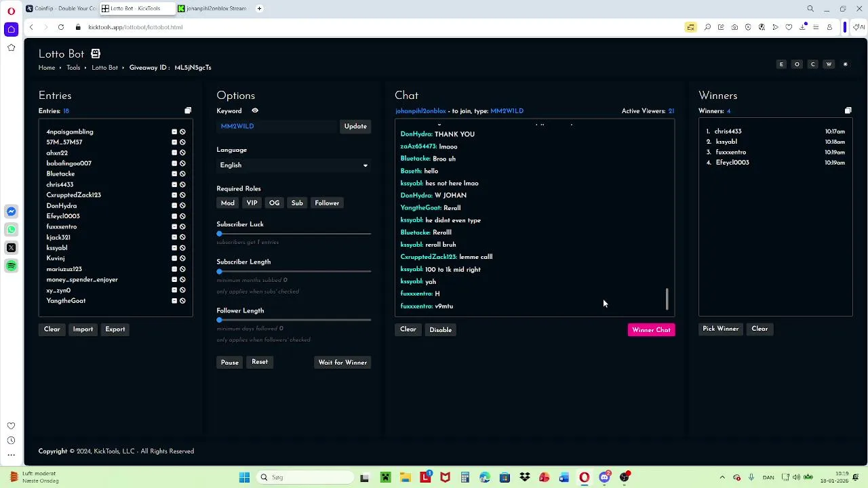The image size is (868, 488).
Task: Click the Disable chat button
Action: [x=441, y=329]
